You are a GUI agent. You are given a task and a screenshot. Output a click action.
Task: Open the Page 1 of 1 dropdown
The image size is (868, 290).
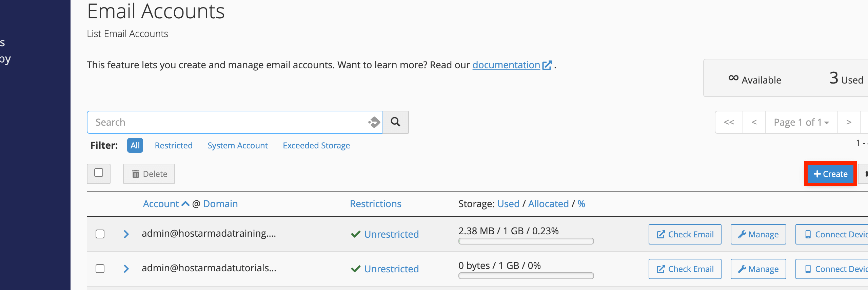click(801, 122)
